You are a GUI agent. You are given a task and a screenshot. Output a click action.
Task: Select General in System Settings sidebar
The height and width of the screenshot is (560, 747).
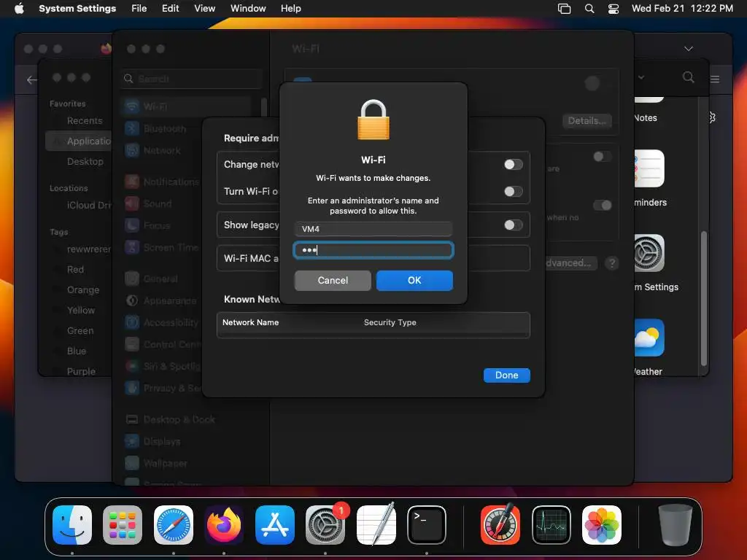[160, 279]
